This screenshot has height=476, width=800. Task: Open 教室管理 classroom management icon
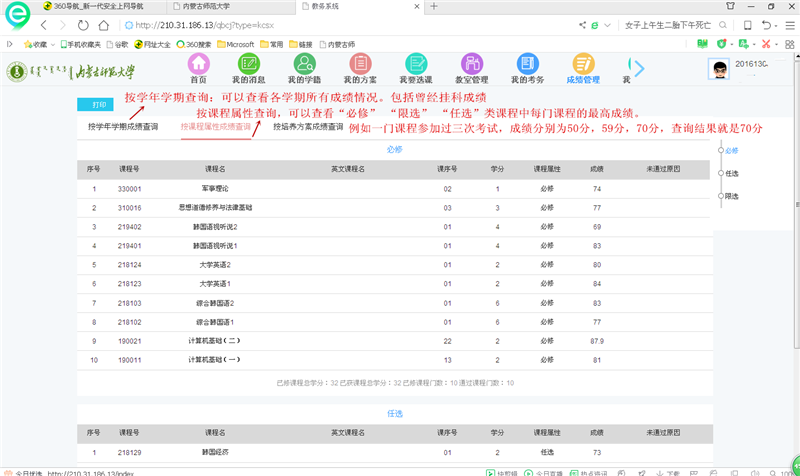coord(470,66)
